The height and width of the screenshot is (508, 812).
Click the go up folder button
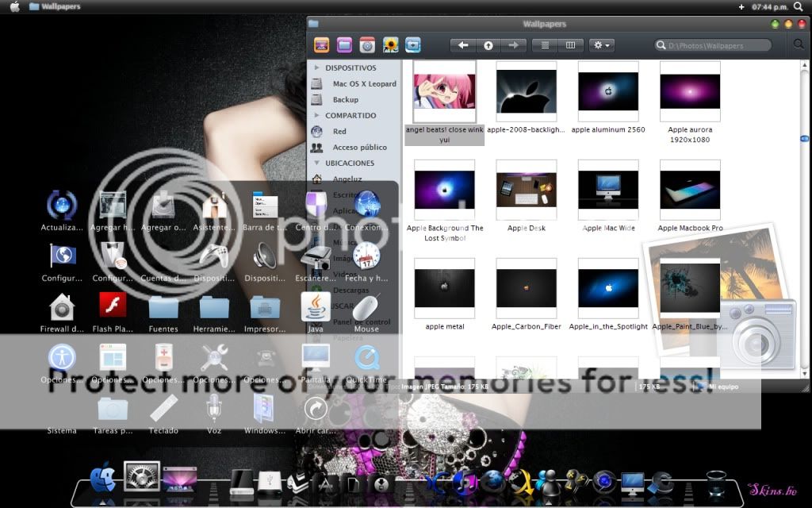point(488,45)
